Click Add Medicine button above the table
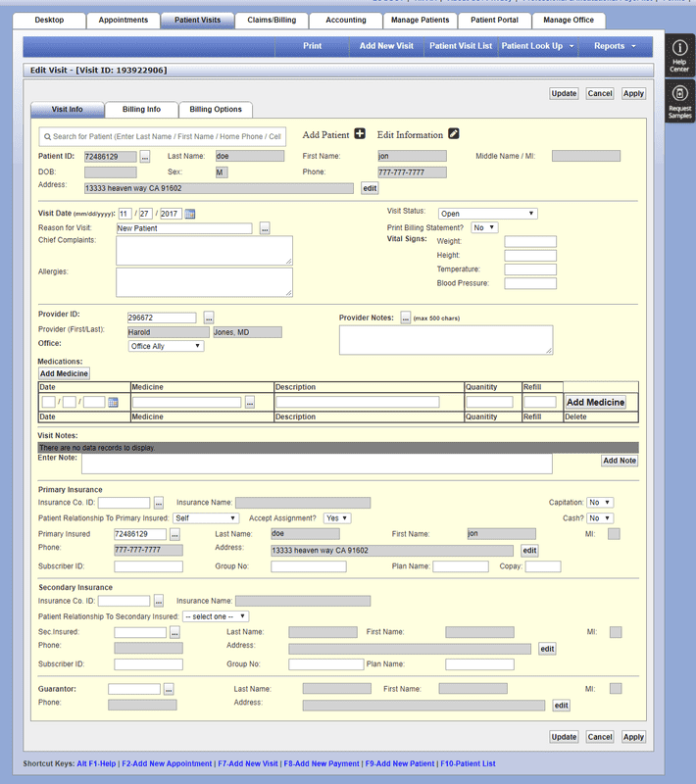Image resolution: width=696 pixels, height=784 pixels. 64,373
